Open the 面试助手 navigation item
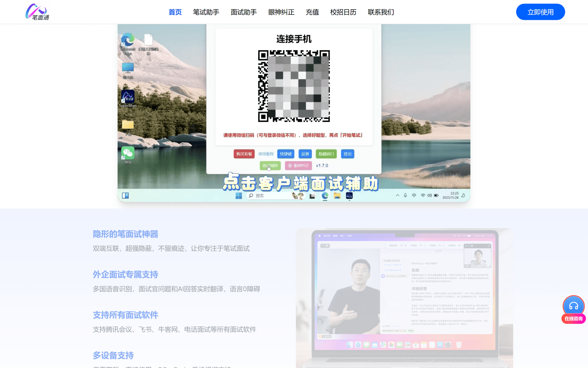 [244, 12]
